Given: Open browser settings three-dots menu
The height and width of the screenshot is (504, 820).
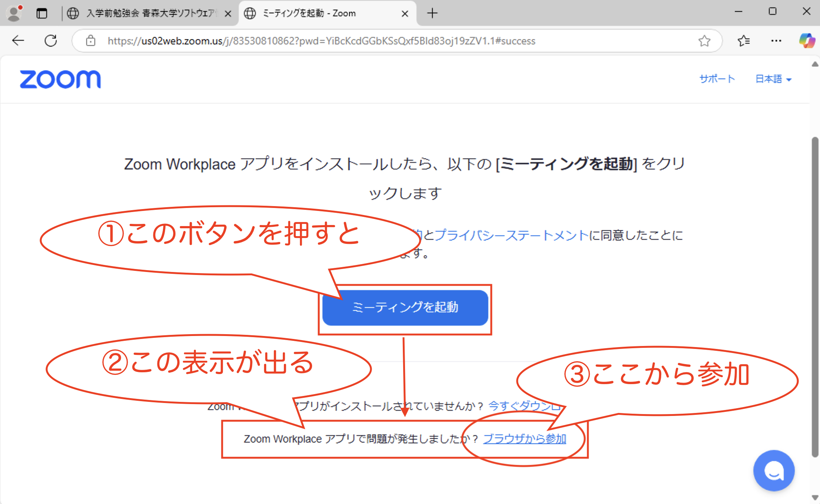Looking at the screenshot, I should tap(776, 40).
